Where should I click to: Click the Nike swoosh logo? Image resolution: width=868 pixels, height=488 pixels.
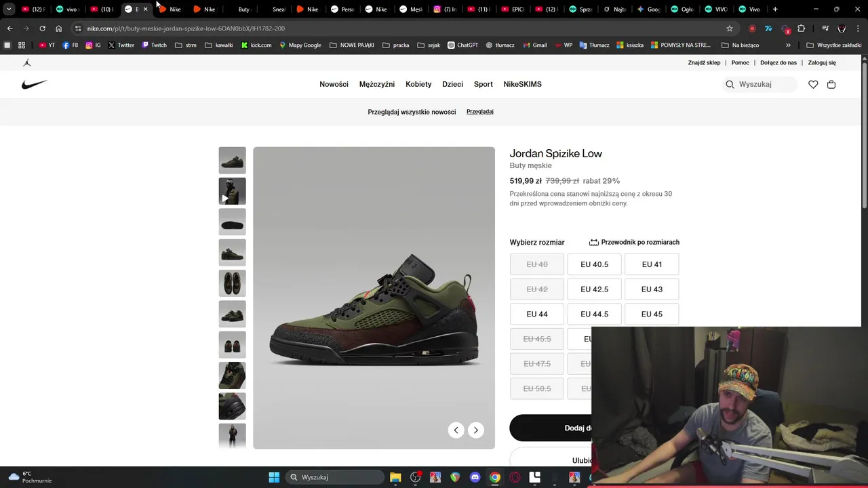coord(35,84)
